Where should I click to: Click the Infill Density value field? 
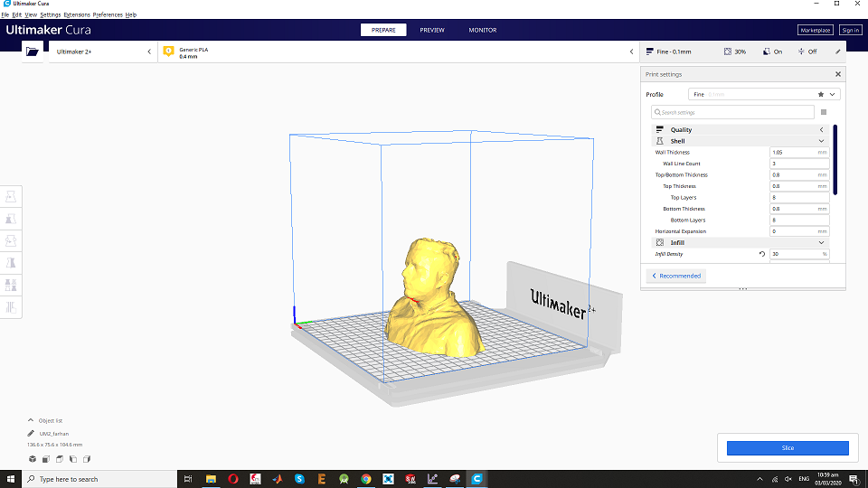coord(799,254)
